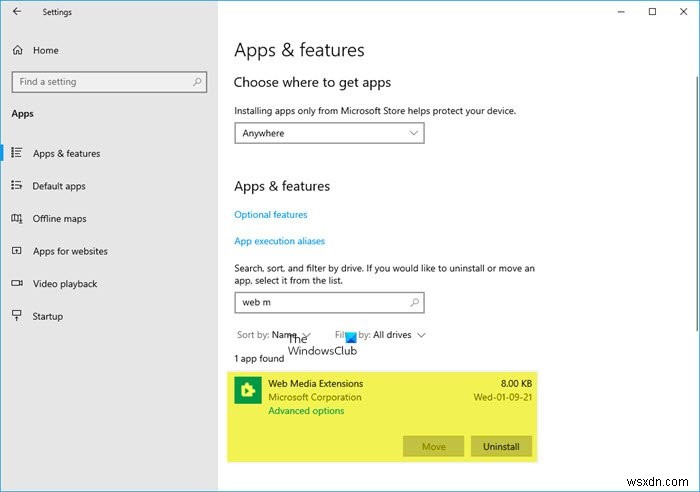
Task: Click the greyed-out Move button
Action: 433,446
